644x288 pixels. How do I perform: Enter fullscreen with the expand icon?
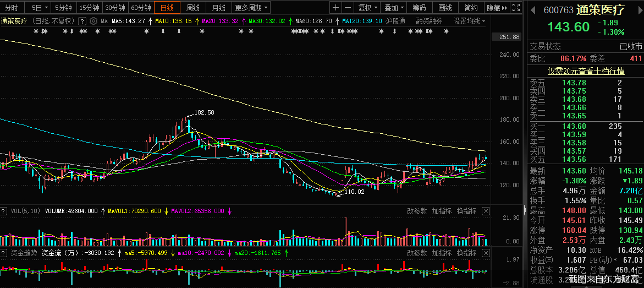516,8
